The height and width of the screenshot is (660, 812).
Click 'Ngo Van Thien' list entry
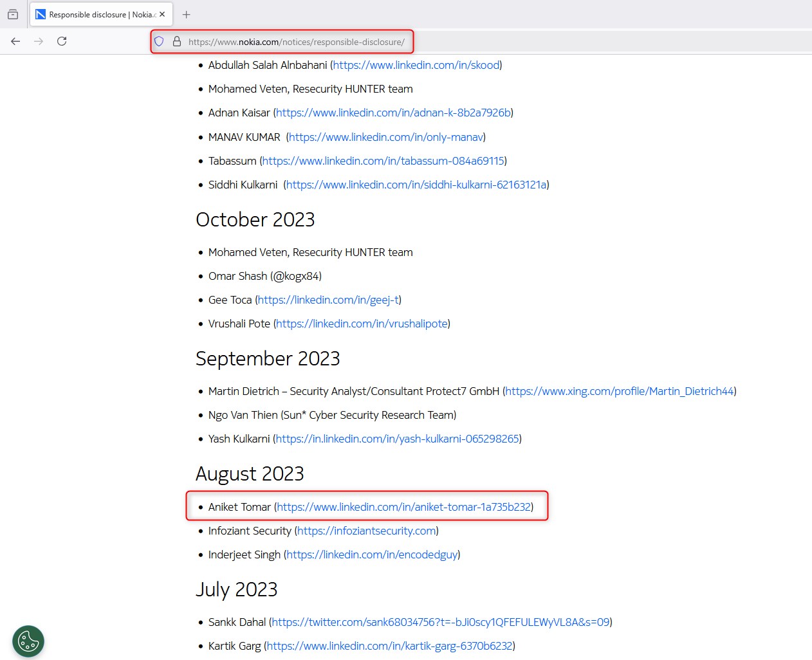pos(332,415)
